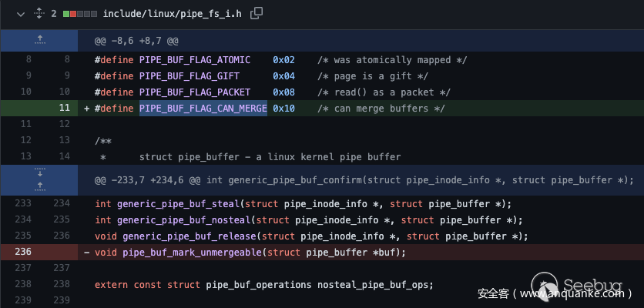644x308 pixels.
Task: Collapse the pipe_fs_i.h file diff
Action: [20, 13]
